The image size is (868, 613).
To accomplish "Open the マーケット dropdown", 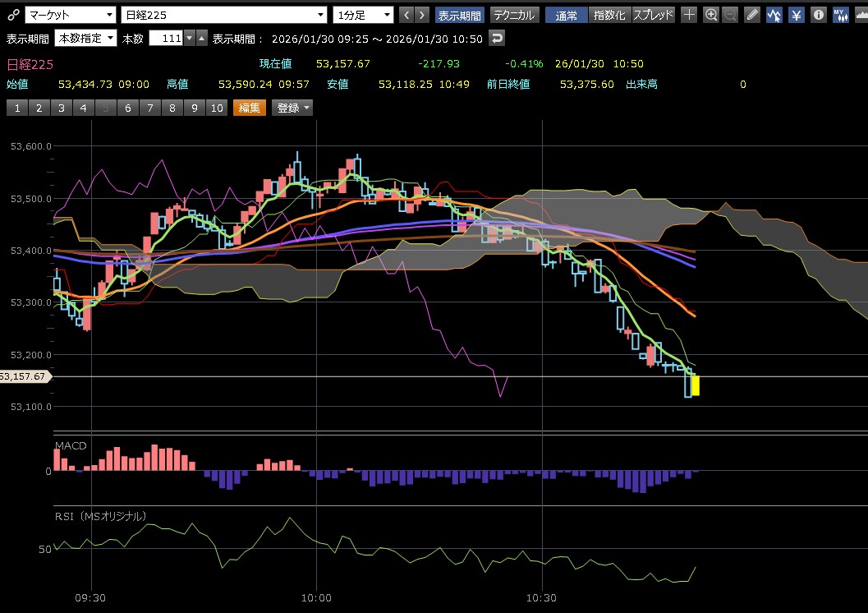I will pos(70,15).
